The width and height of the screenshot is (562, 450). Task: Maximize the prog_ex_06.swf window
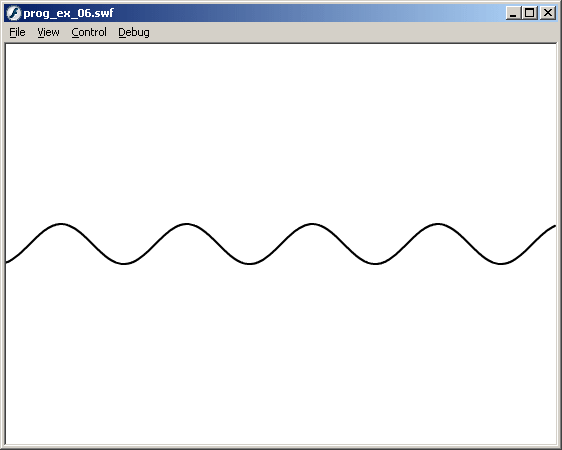529,13
